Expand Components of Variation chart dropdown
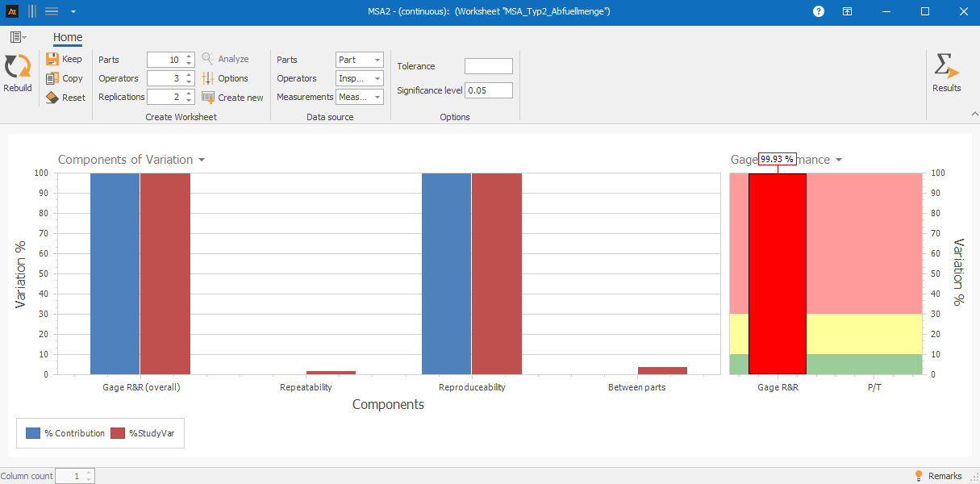Screen dimensions: 980x484 point(202,160)
